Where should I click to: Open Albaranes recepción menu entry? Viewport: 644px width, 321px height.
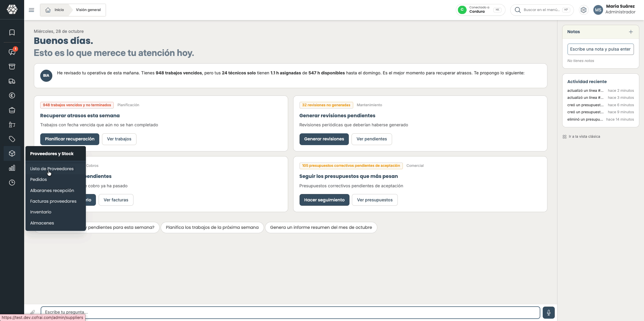pyautogui.click(x=52, y=190)
